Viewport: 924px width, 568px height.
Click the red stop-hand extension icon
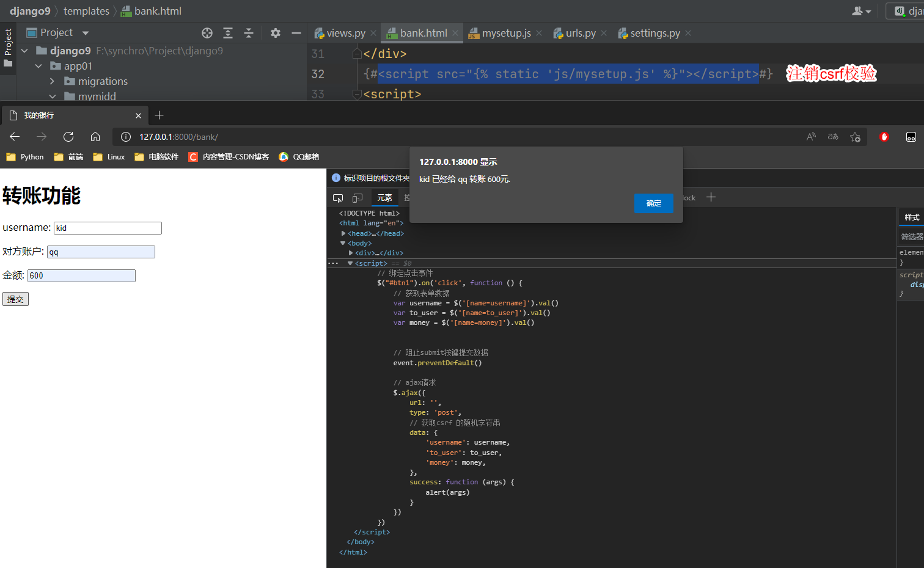pos(884,137)
